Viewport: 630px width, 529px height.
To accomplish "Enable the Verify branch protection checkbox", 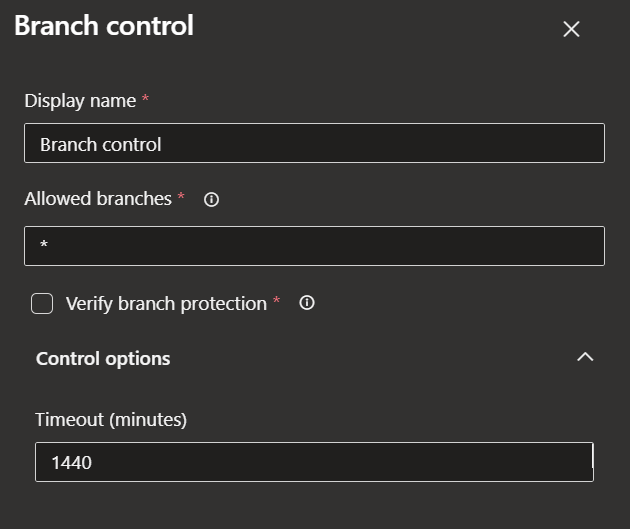I will (42, 303).
